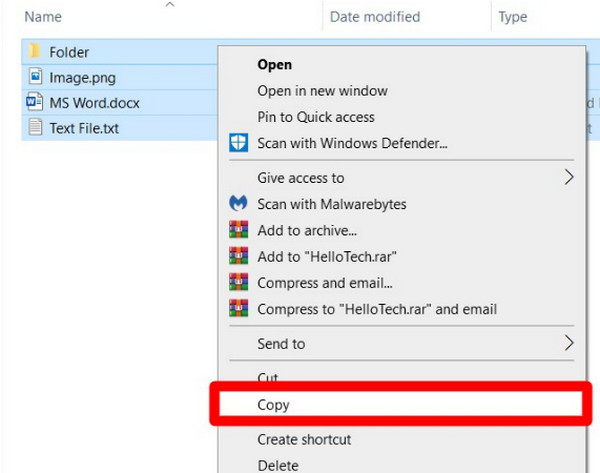Select Create shortcut menu entry
The height and width of the screenshot is (473, 600).
click(304, 440)
